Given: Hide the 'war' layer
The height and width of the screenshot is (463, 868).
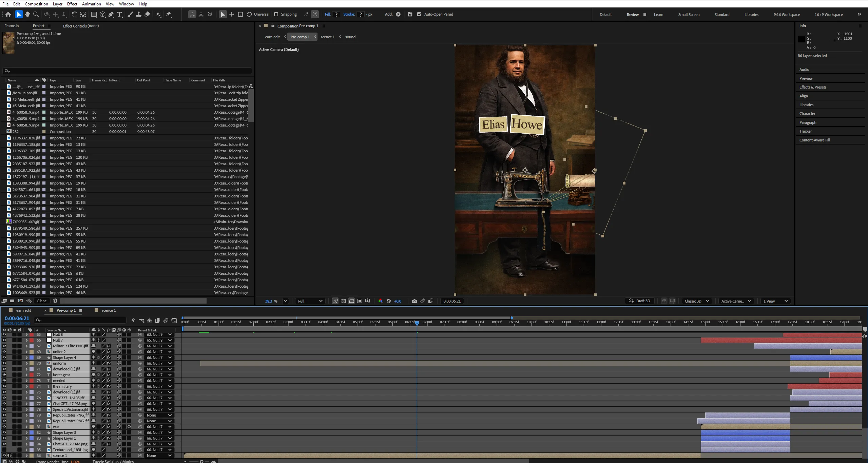Looking at the screenshot, I should click(4, 427).
